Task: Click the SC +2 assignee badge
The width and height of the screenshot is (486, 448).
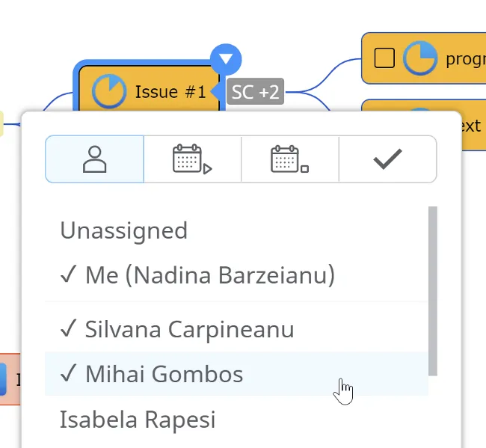Action: [x=255, y=92]
